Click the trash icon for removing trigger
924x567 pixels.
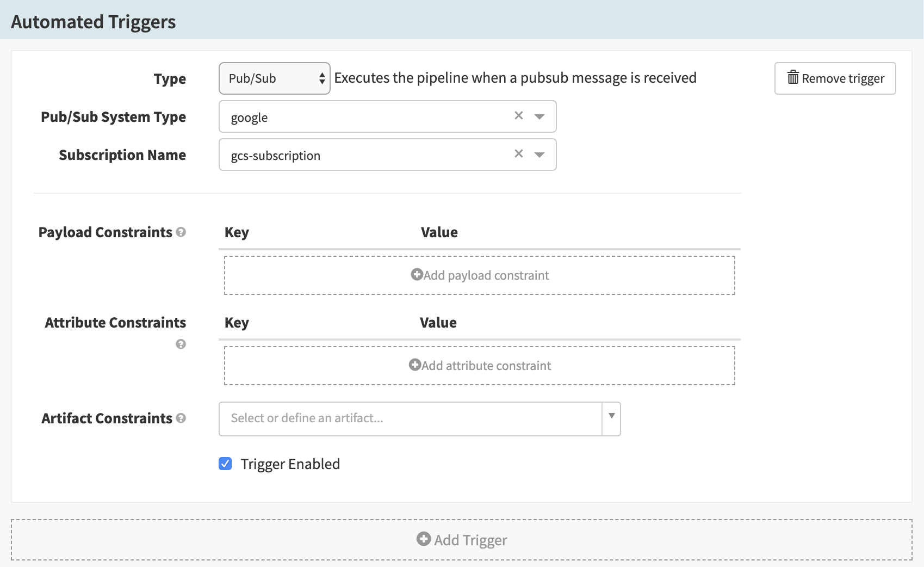click(x=793, y=78)
